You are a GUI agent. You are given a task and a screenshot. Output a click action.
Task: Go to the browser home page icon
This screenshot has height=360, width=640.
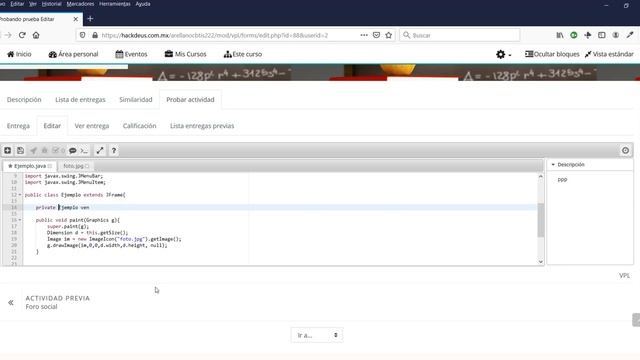(x=36, y=36)
